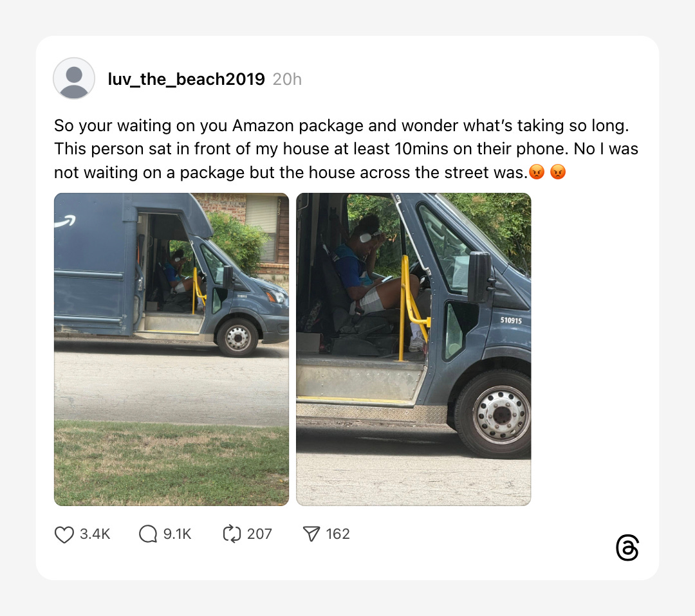Screen dimensions: 695x616
Task: Click van number 510915 in right photo
Action: (x=511, y=320)
